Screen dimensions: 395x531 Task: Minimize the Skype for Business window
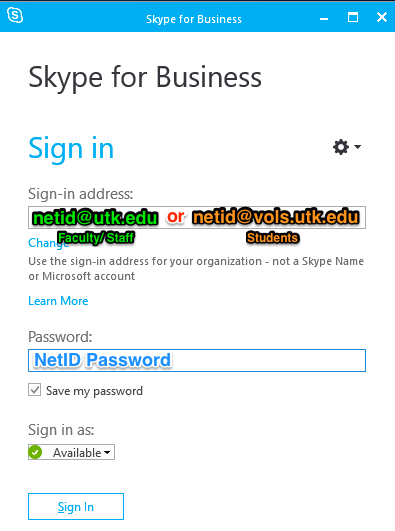(324, 18)
